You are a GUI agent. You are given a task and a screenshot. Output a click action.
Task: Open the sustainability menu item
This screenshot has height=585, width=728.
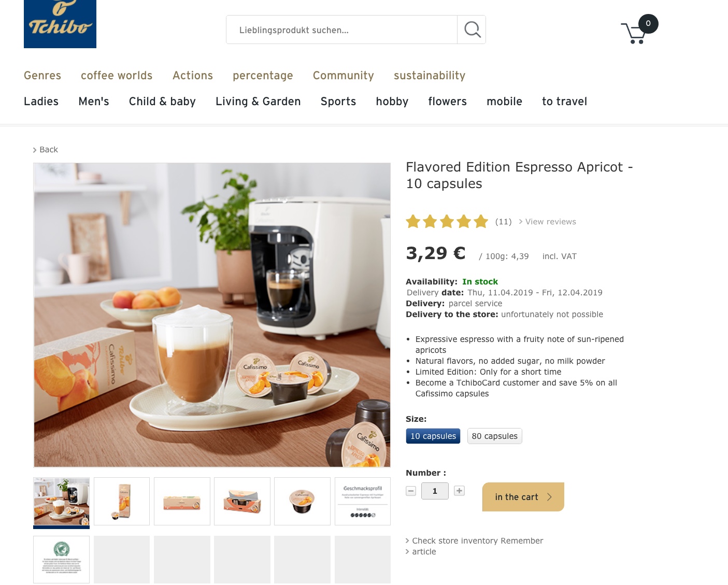(x=430, y=76)
